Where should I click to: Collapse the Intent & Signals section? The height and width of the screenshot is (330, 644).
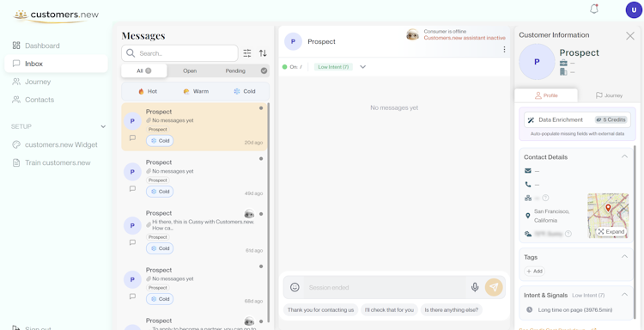pos(624,295)
